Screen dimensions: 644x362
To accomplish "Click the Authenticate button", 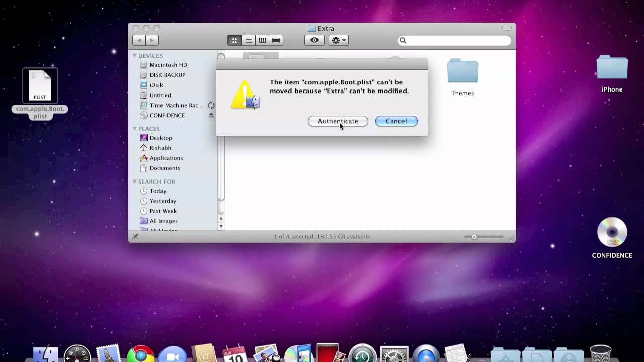I will (x=338, y=121).
